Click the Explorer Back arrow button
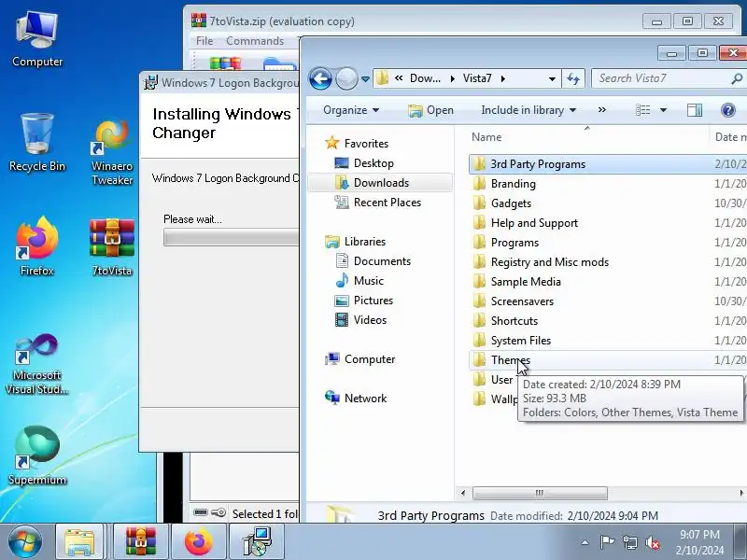 [x=320, y=78]
